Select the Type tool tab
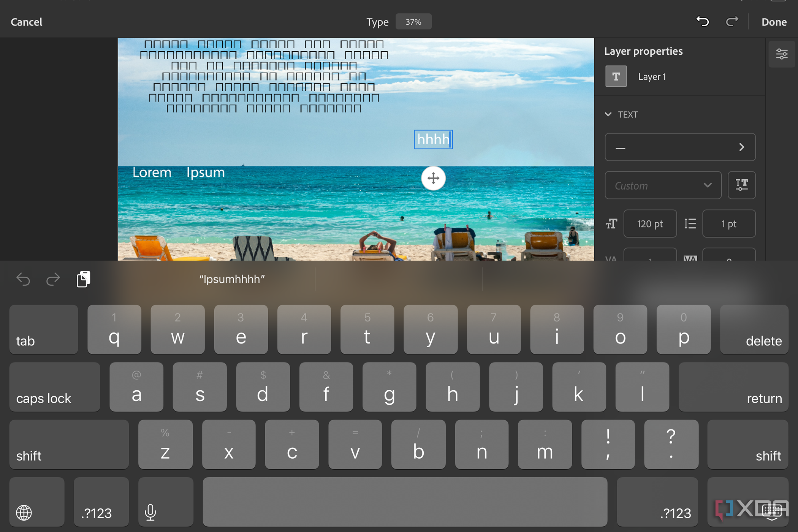The width and height of the screenshot is (798, 532). click(x=377, y=22)
